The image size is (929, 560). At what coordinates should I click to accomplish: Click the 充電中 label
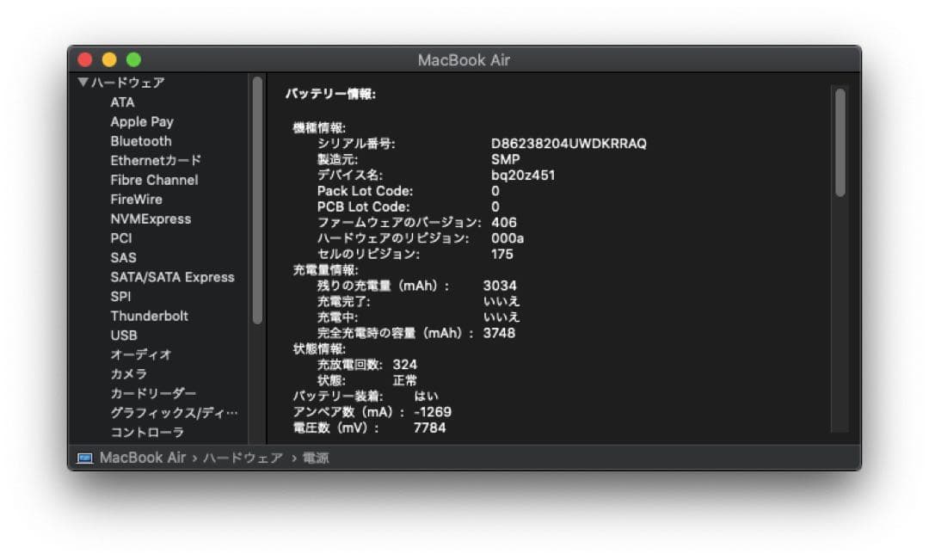pyautogui.click(x=337, y=317)
